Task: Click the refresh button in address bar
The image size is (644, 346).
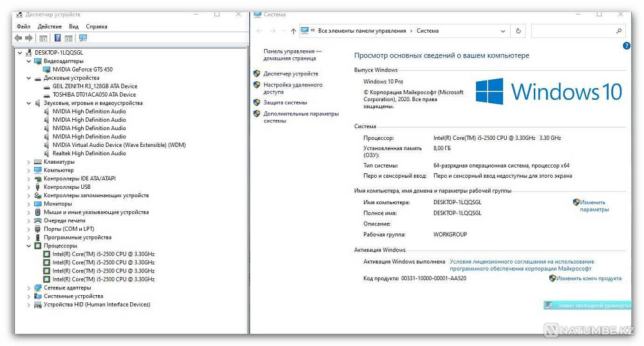Action: point(518,31)
